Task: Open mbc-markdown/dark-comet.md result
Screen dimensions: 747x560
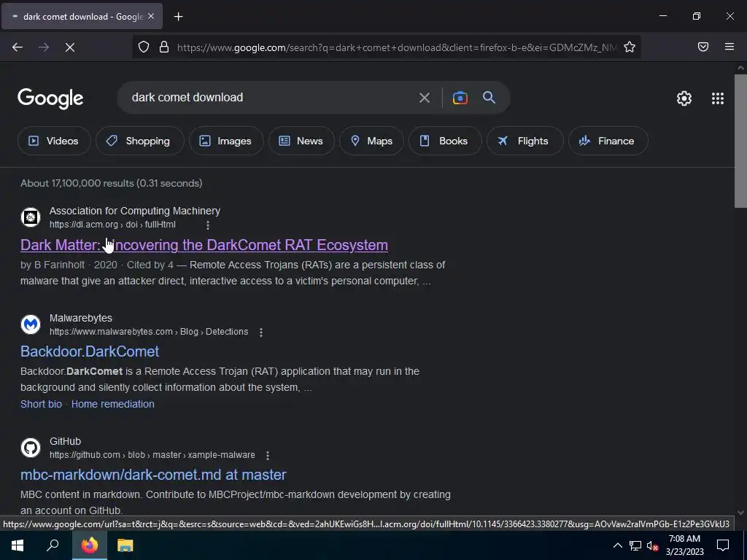Action: coord(153,475)
